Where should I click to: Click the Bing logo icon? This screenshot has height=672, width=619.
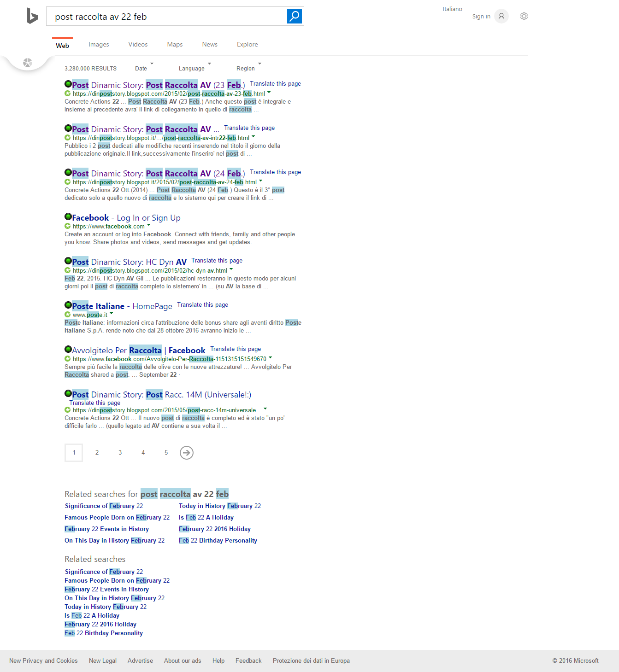coord(32,16)
